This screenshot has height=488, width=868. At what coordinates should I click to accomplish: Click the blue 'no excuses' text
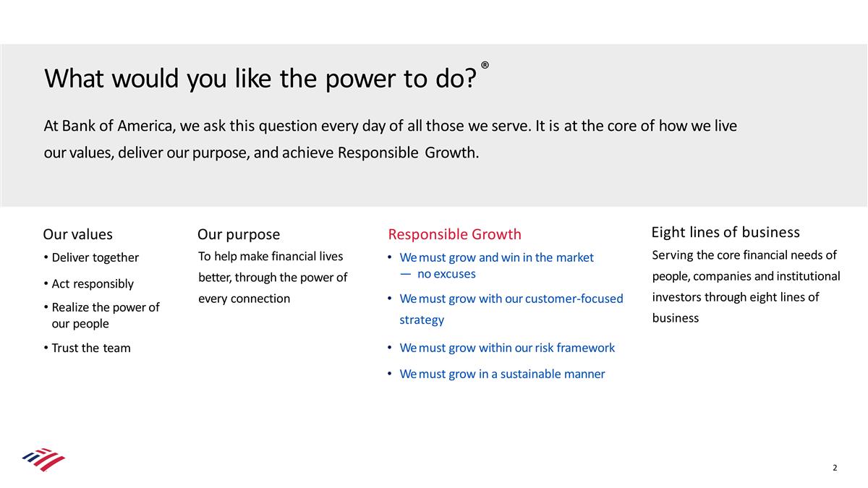446,274
